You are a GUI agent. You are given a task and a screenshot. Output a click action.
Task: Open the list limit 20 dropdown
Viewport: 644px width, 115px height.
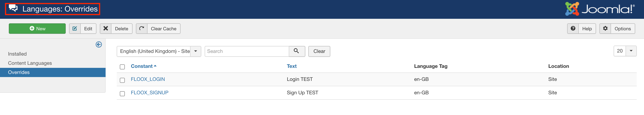pos(625,51)
